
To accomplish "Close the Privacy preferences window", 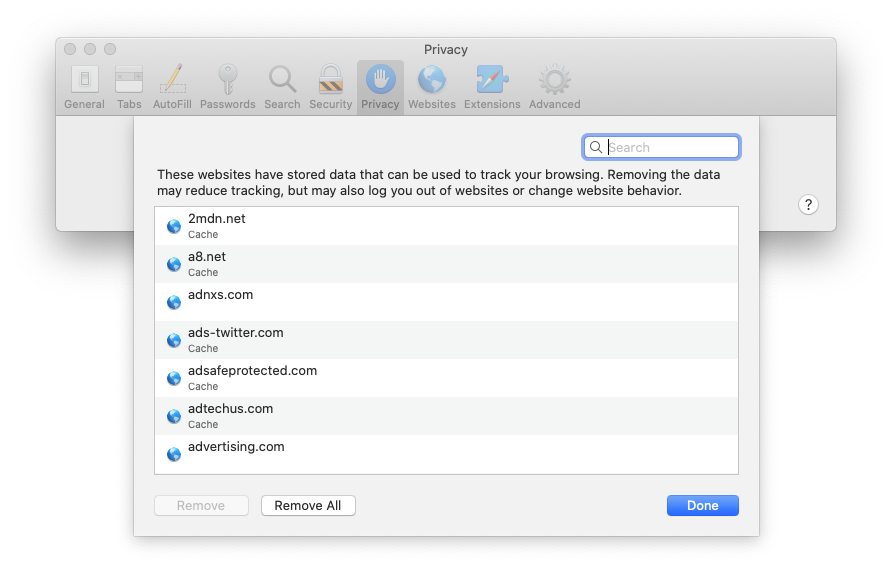I will coord(70,49).
